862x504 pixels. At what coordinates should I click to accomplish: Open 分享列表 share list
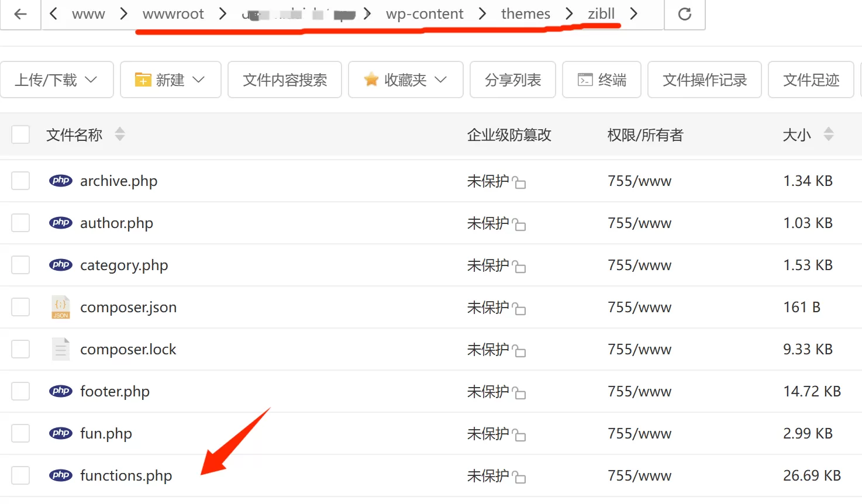click(512, 80)
